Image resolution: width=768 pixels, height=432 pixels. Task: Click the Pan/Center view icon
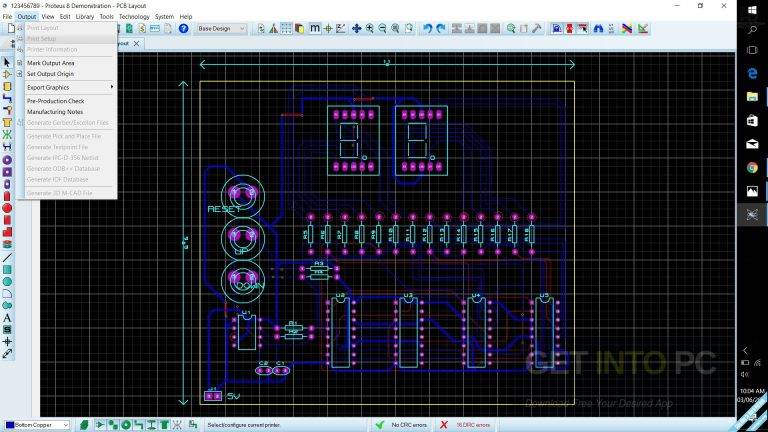coord(357,28)
